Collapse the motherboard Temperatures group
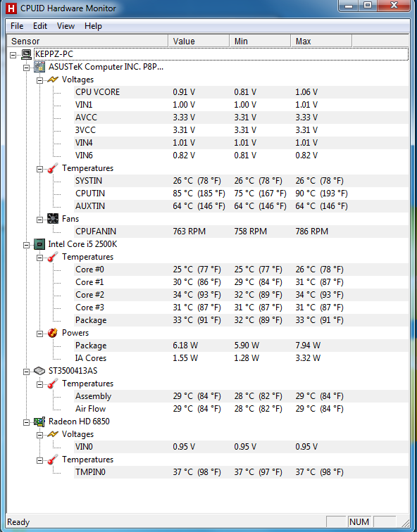The width and height of the screenshot is (417, 532). coord(39,169)
